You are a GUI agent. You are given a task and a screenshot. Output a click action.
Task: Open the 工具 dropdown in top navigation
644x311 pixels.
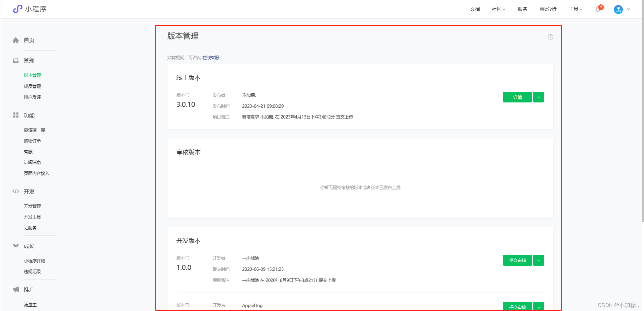[575, 9]
